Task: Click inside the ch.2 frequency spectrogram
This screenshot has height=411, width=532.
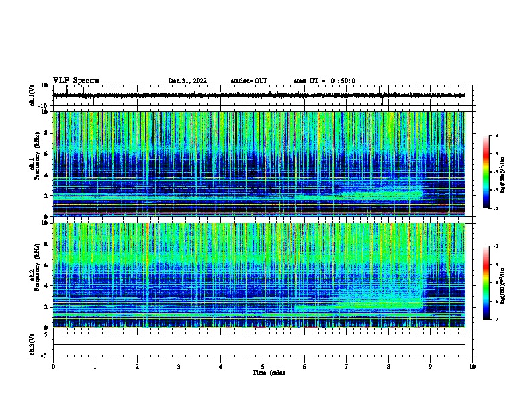Action: pos(259,275)
